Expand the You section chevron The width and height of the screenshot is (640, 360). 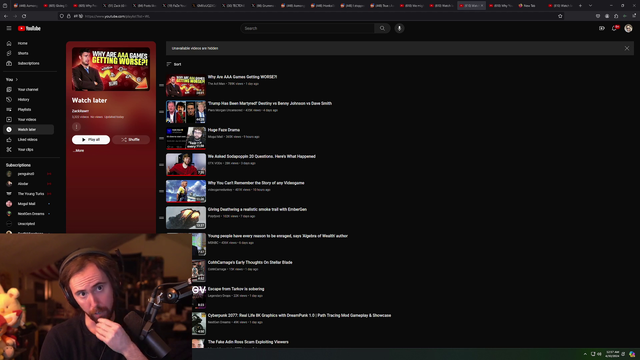click(x=17, y=79)
